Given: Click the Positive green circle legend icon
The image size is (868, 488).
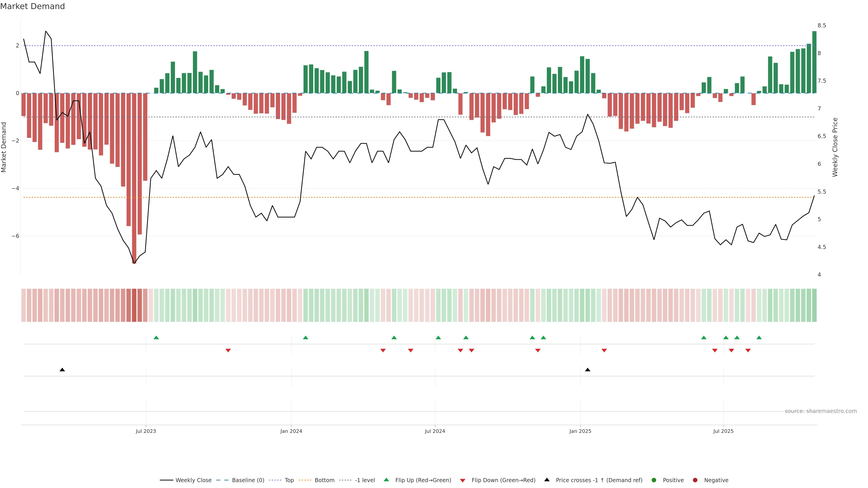Looking at the screenshot, I should tap(654, 480).
